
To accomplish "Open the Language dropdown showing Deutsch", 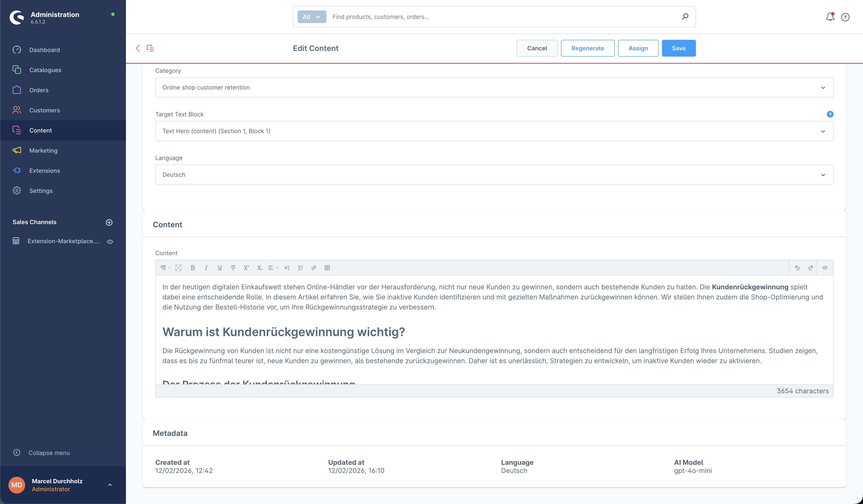I will (494, 175).
